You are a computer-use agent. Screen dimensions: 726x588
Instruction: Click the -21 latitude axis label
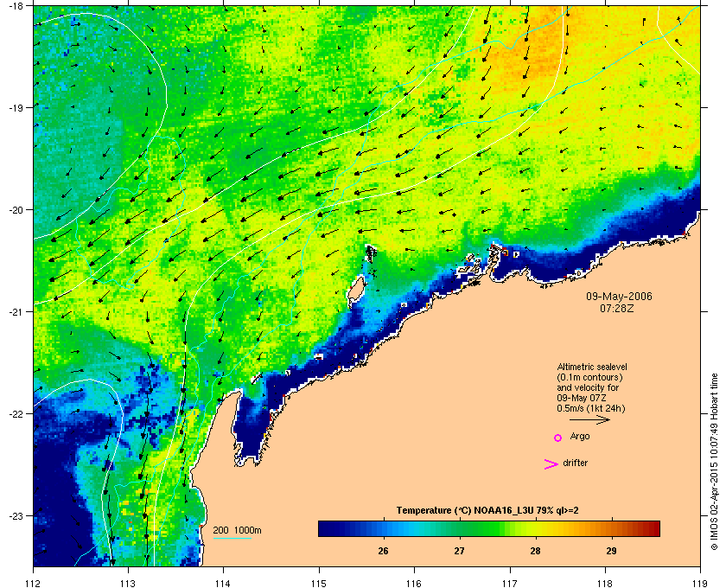[x=16, y=311]
